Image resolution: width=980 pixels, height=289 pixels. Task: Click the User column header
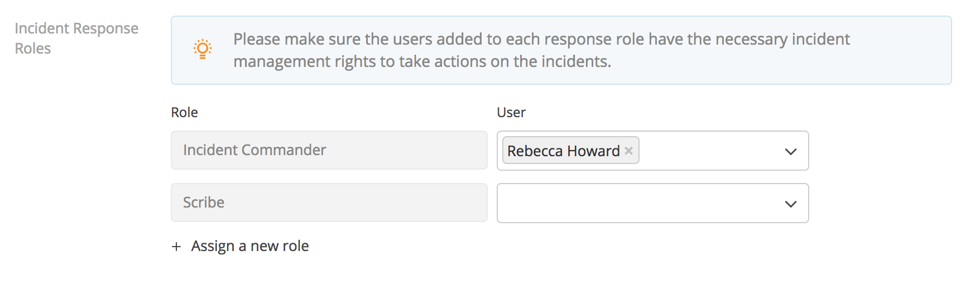tap(511, 113)
